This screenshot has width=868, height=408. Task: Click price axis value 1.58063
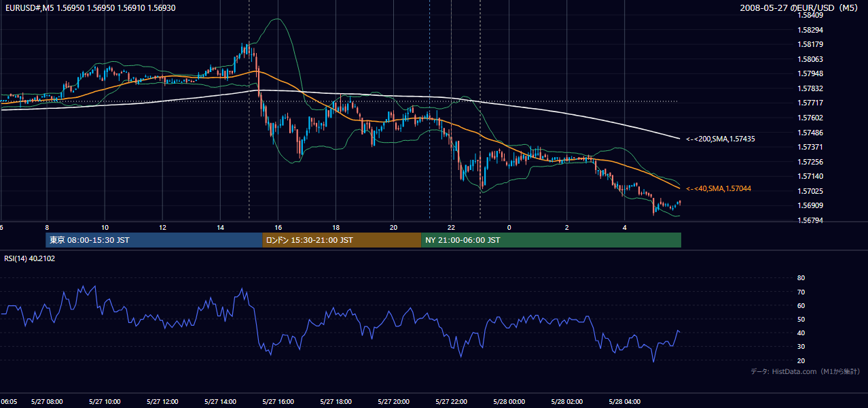[x=812, y=59]
